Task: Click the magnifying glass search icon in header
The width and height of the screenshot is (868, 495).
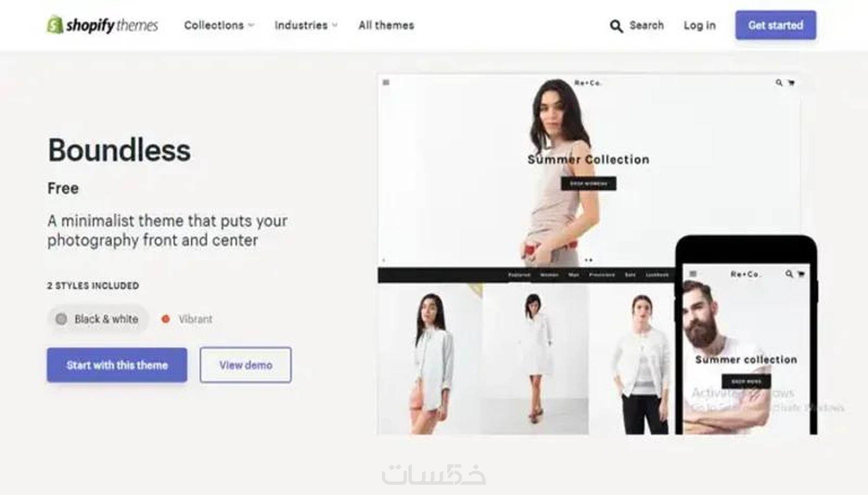Action: [616, 26]
